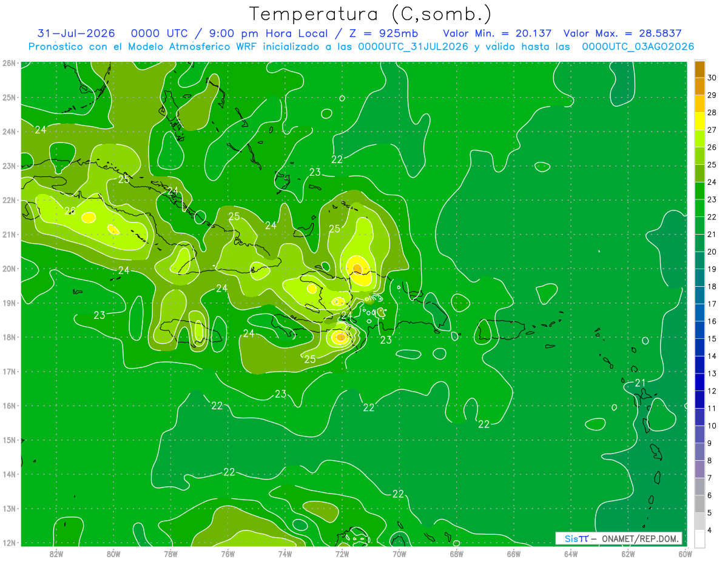Image resolution: width=728 pixels, height=562 pixels.
Task: Click the yellow swatch between 27 and 28
Action: click(699, 121)
